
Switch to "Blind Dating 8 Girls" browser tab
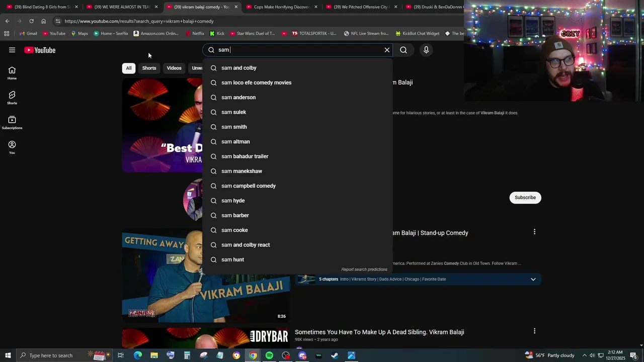pos(42,7)
